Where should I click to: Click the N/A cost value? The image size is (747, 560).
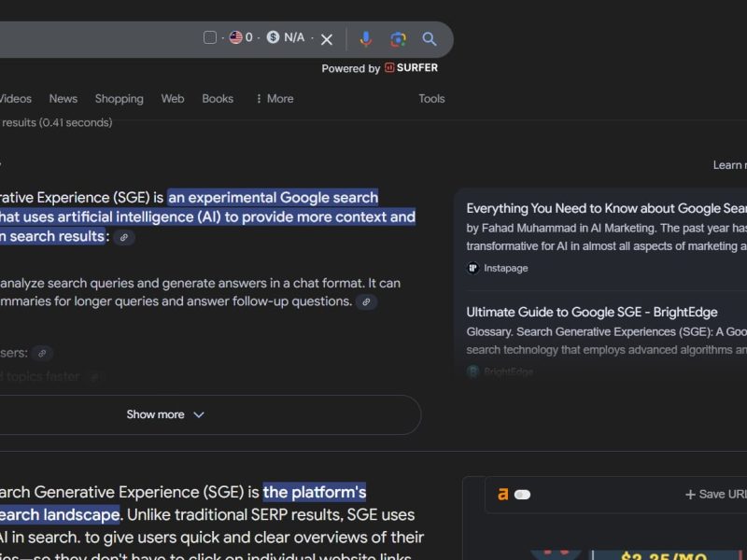(x=294, y=37)
